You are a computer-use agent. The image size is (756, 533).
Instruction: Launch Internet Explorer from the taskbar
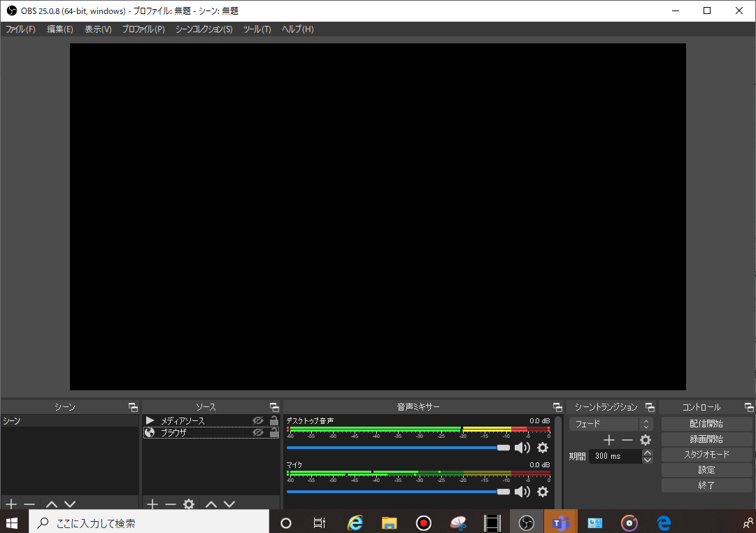355,523
